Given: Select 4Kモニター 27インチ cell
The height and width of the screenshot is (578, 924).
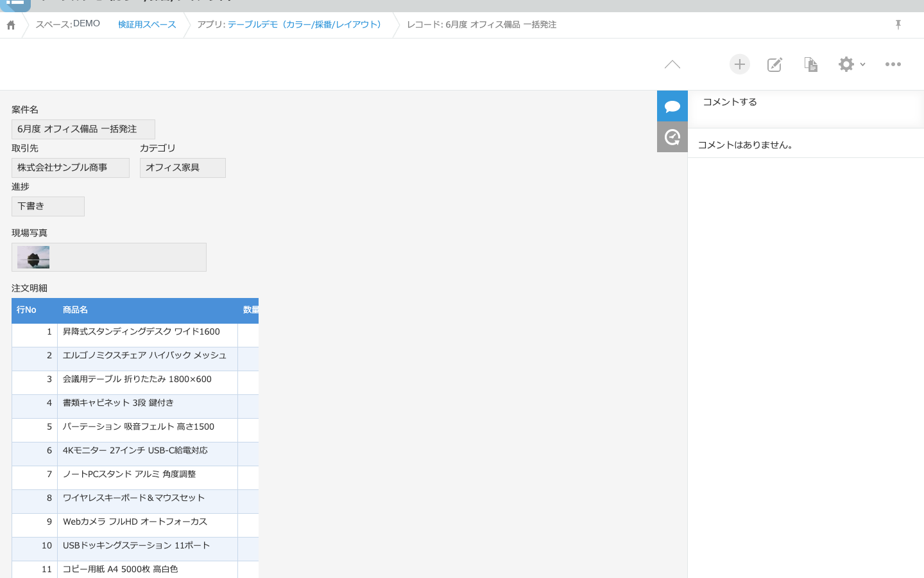Looking at the screenshot, I should (x=148, y=454).
